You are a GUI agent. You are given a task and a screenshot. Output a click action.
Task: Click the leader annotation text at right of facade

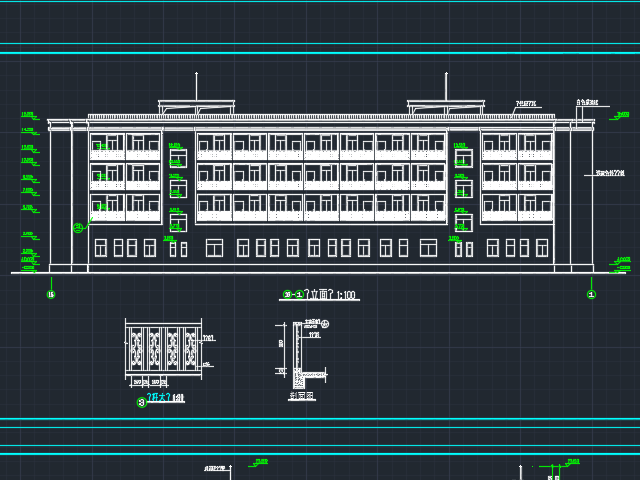click(607, 174)
